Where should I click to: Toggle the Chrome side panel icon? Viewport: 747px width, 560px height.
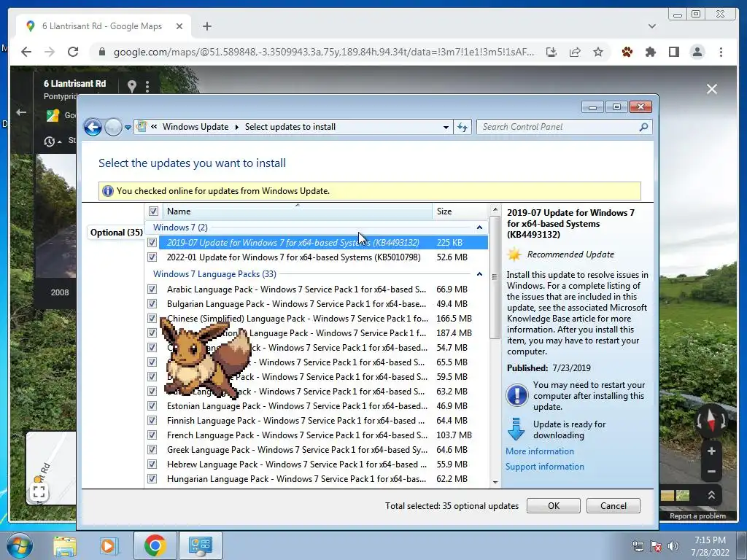[x=673, y=52]
